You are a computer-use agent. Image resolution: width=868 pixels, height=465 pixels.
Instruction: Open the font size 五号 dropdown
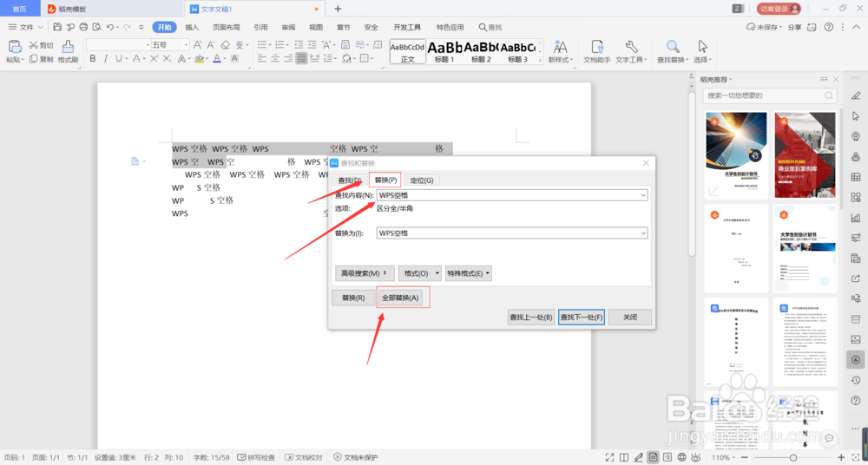tap(186, 45)
